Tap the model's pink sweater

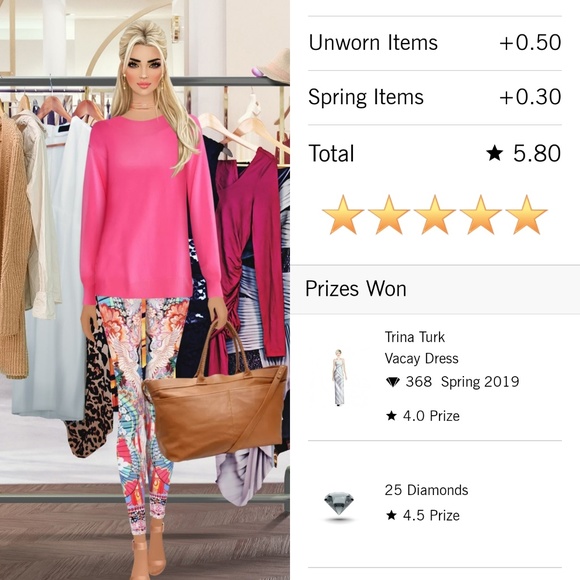click(148, 209)
